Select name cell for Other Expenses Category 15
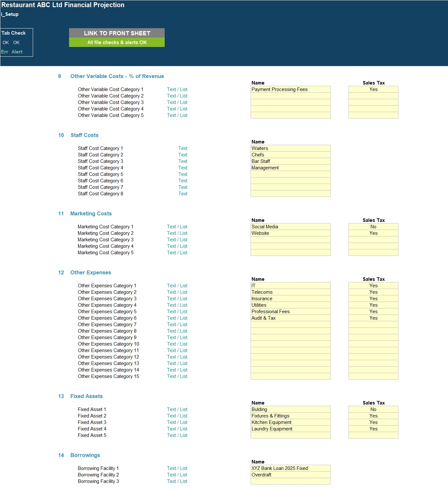Viewport: 448px width, 491px height. point(290,376)
